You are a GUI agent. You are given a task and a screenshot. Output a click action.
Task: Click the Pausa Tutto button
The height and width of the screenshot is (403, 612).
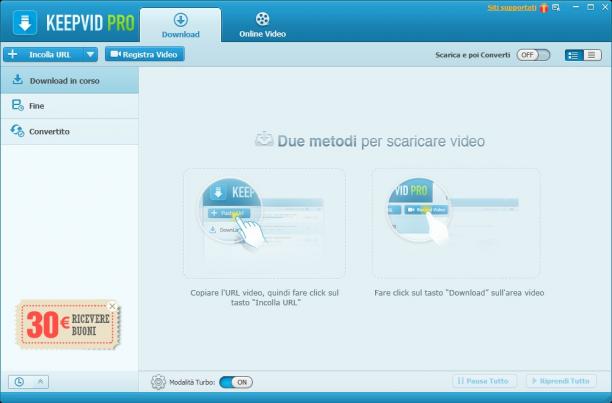484,381
